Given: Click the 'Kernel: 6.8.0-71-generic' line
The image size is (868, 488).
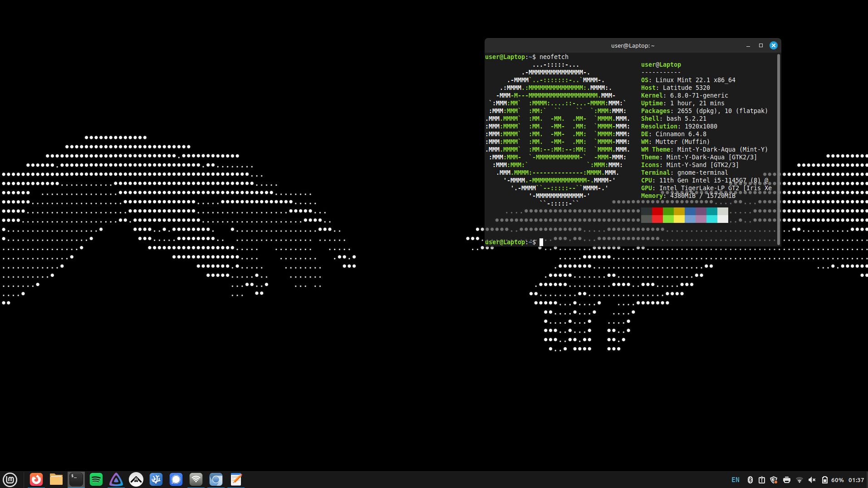Looking at the screenshot, I should click(685, 95).
